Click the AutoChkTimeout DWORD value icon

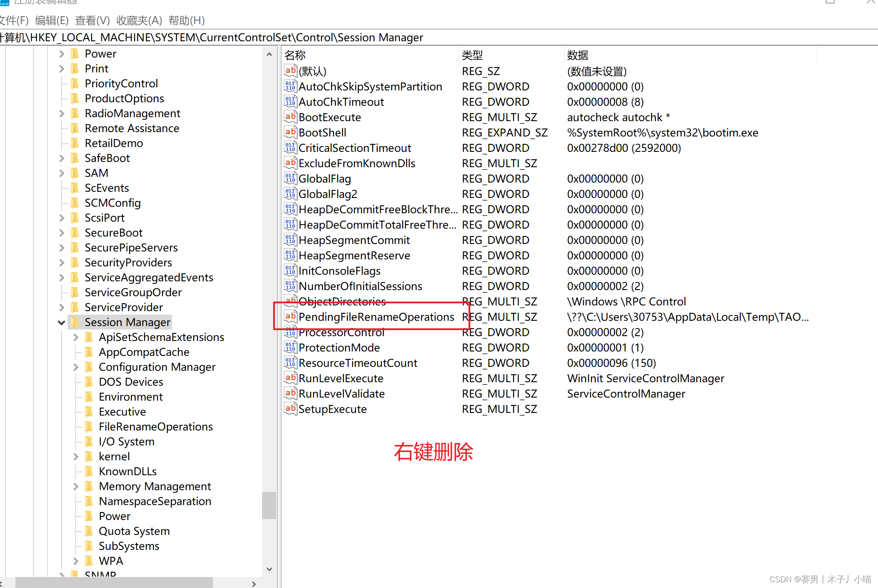[x=290, y=102]
